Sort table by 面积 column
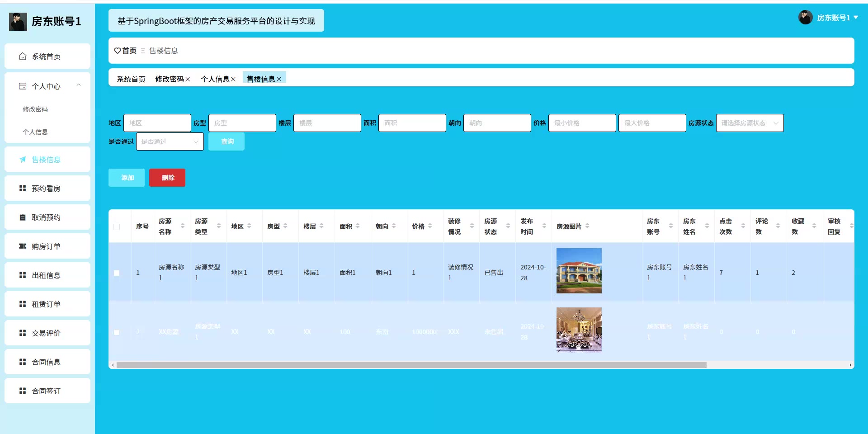This screenshot has height=434, width=868. point(358,226)
